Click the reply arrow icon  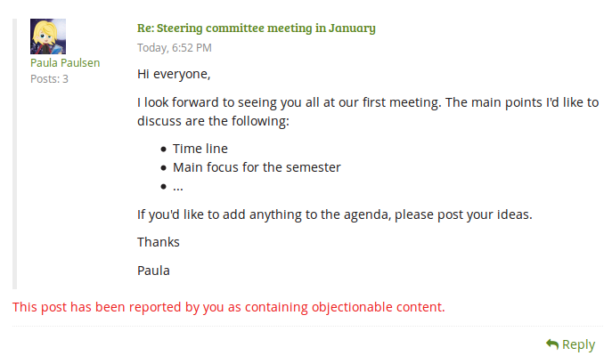pos(552,344)
